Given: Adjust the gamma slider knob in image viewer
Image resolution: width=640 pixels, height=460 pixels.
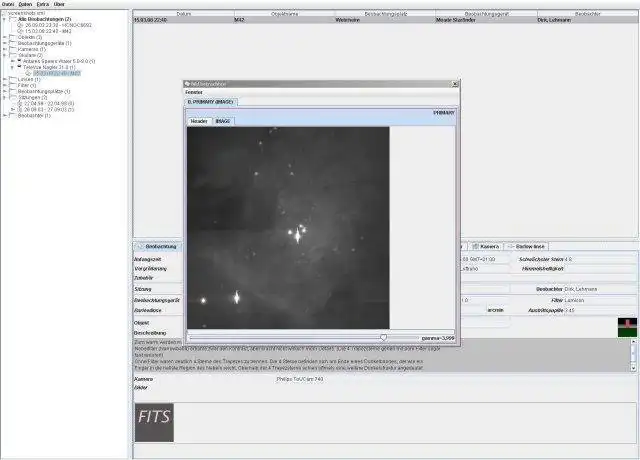Looking at the screenshot, I should click(383, 338).
